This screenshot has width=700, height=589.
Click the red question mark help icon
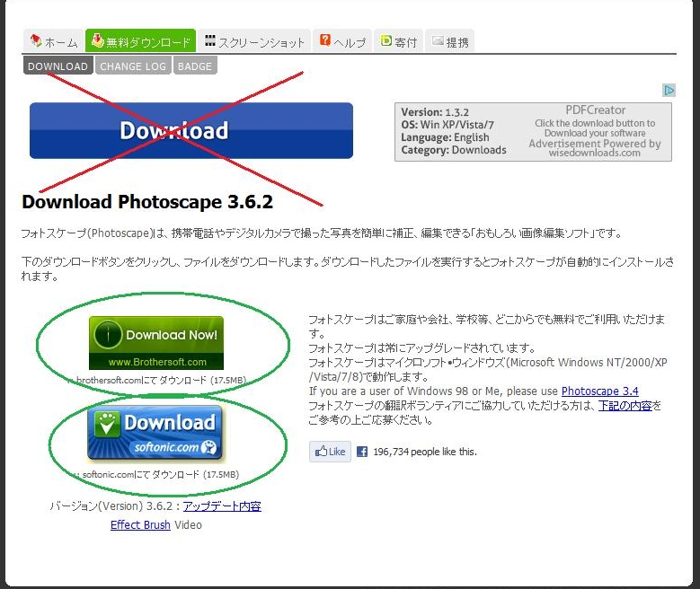(325, 40)
